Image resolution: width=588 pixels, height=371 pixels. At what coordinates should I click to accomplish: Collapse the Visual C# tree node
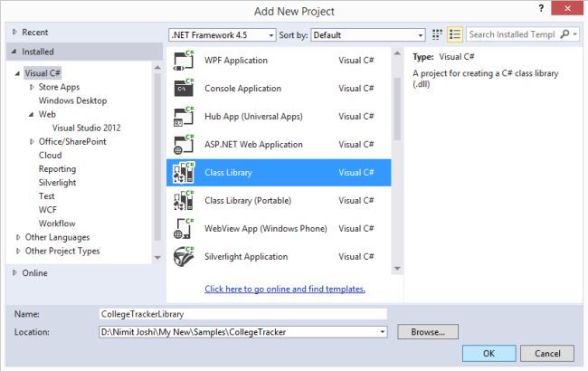coord(17,73)
